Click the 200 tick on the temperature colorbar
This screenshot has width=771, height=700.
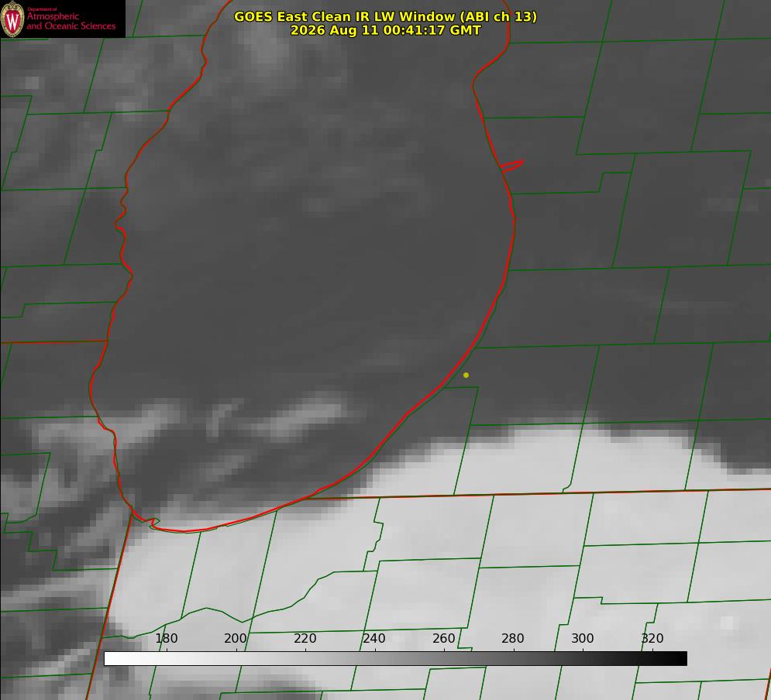pos(236,638)
